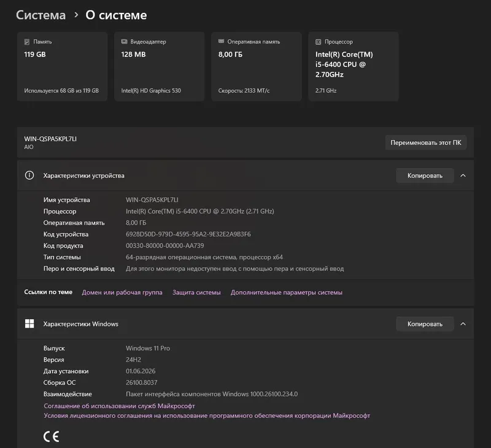Open the Процессор i5-6400 card

[354, 66]
